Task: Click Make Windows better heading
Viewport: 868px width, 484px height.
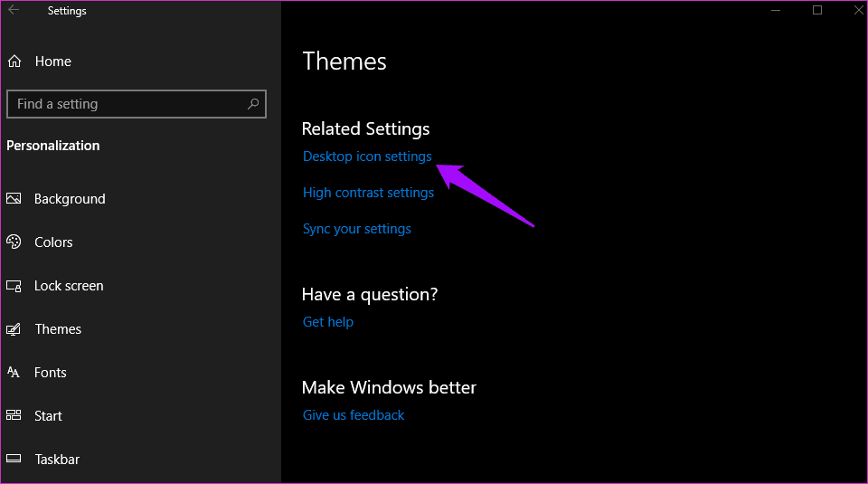Action: pos(389,387)
